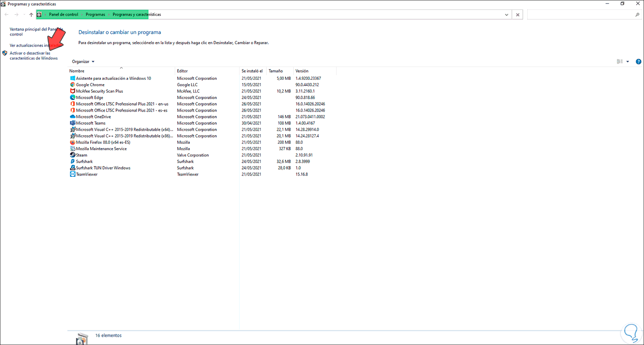
Task: Select the Microsoft OneDrive row name
Action: click(93, 117)
